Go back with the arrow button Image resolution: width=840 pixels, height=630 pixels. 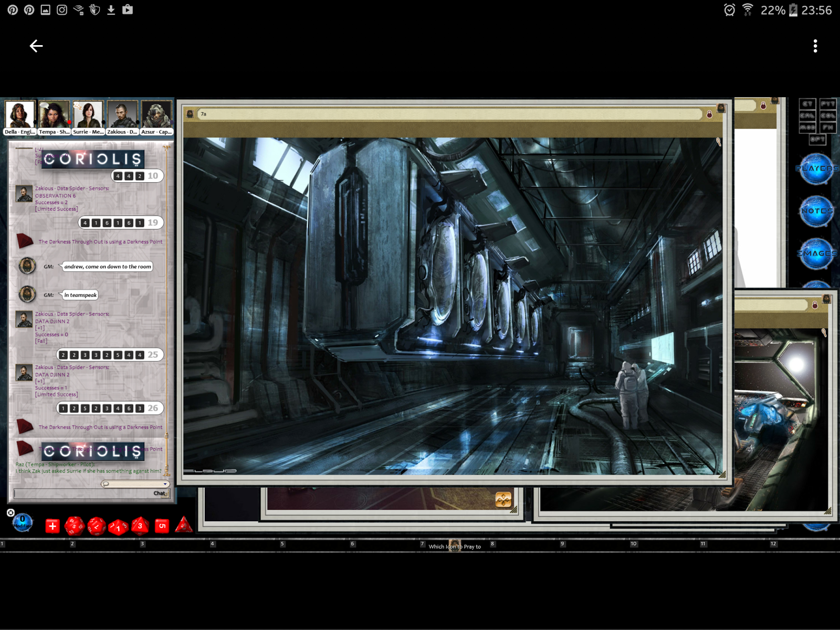(x=36, y=46)
